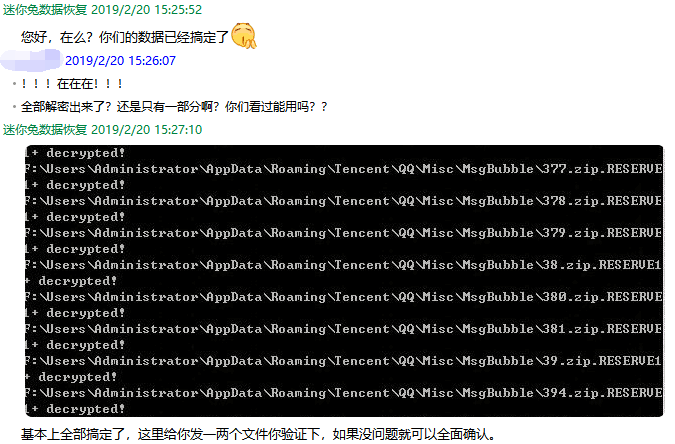675x444 pixels.
Task: Click the 381.zip.RESERVE path line
Action: (344, 329)
